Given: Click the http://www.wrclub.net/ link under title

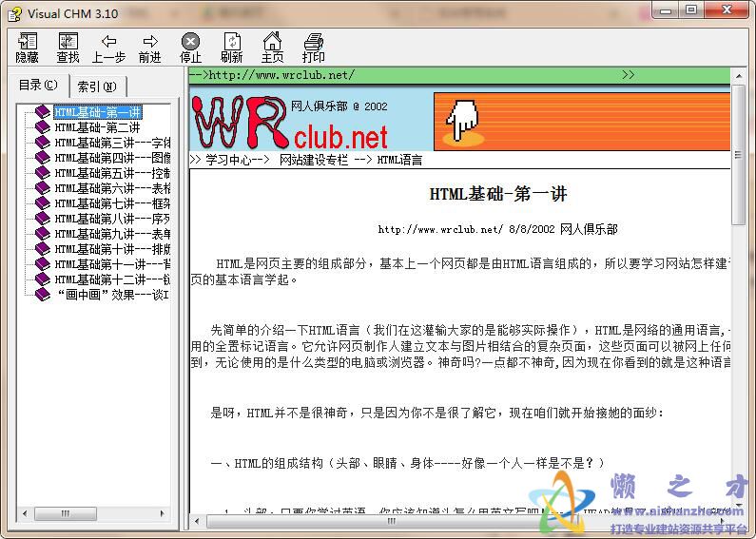Looking at the screenshot, I should click(x=440, y=229).
